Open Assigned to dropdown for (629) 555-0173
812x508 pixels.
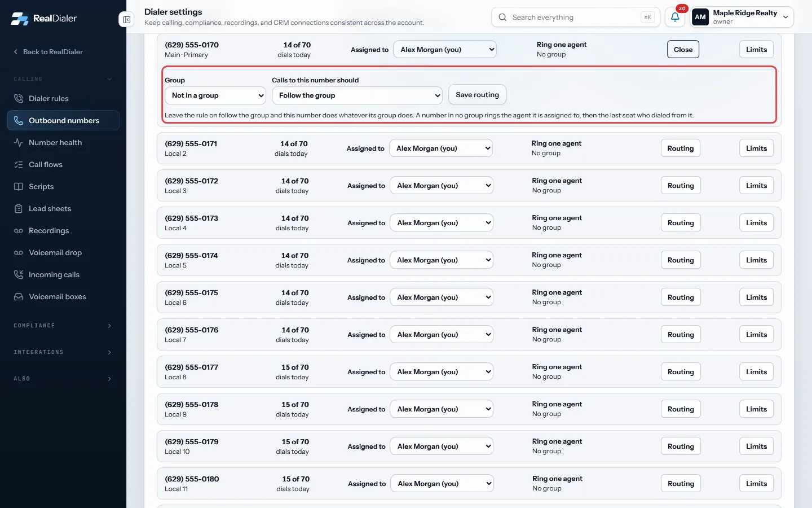[442, 223]
